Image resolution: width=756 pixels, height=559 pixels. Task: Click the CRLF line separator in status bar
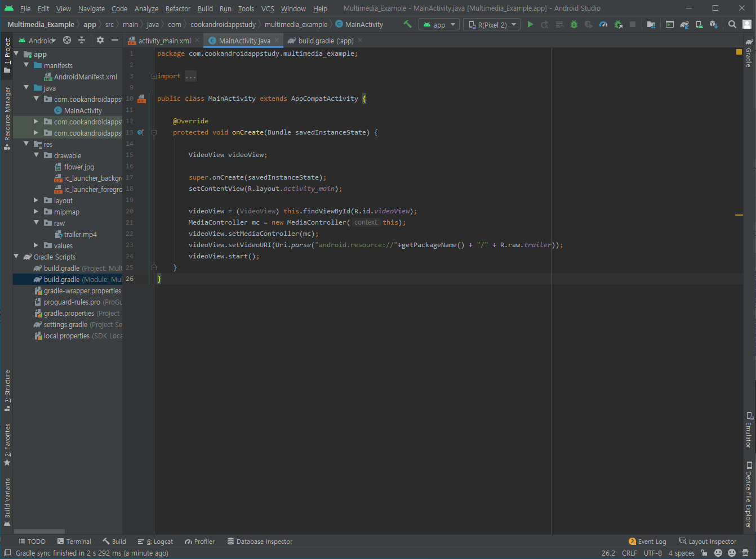click(629, 553)
